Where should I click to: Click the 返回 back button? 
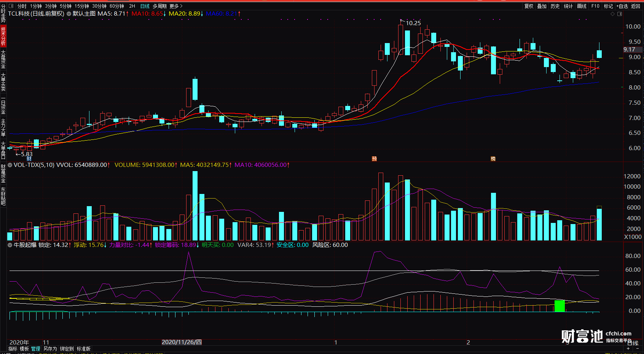(636, 6)
